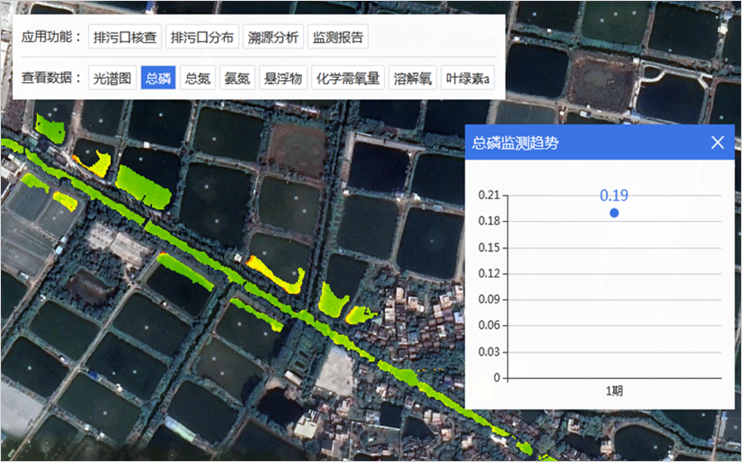Select the 总氮 data layer
742x463 pixels.
click(198, 78)
